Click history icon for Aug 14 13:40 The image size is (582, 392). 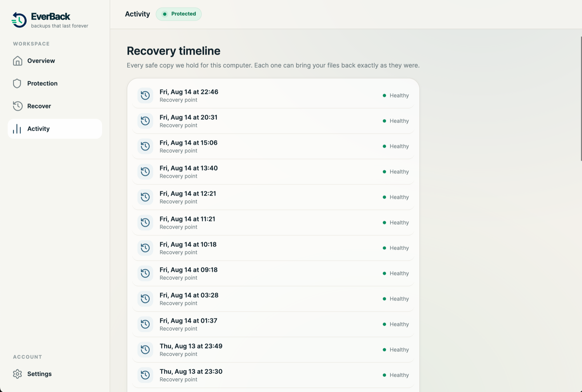(x=145, y=172)
